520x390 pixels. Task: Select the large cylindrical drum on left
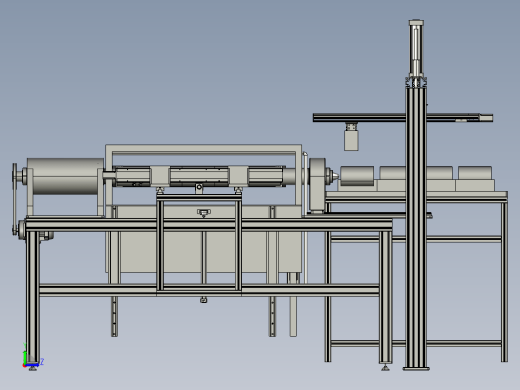click(x=65, y=176)
